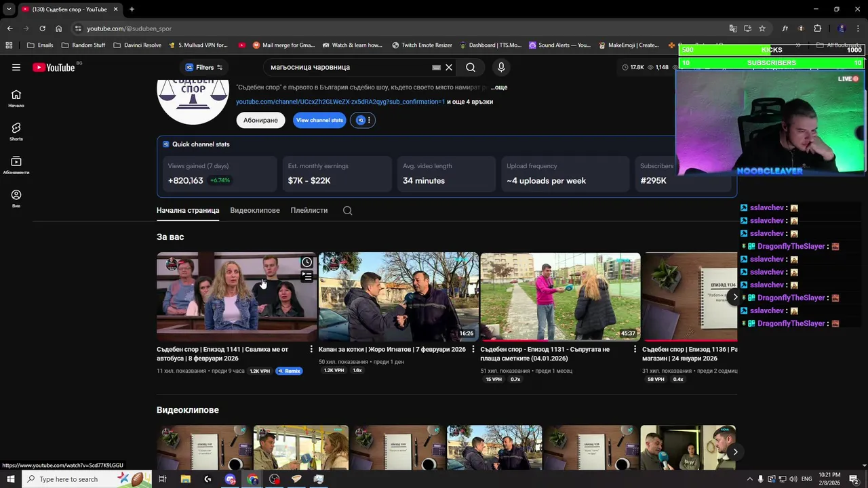Search within channel using tab magnifier
868x488 pixels.
[x=347, y=210]
